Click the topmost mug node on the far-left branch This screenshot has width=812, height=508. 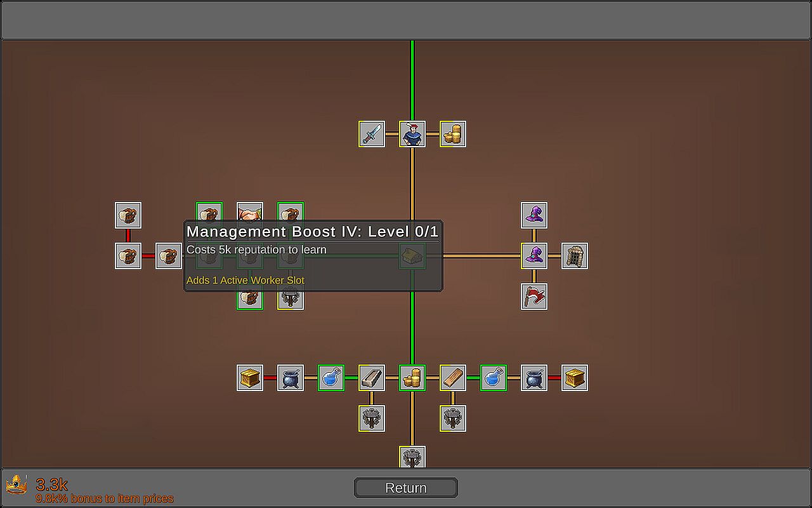(128, 215)
